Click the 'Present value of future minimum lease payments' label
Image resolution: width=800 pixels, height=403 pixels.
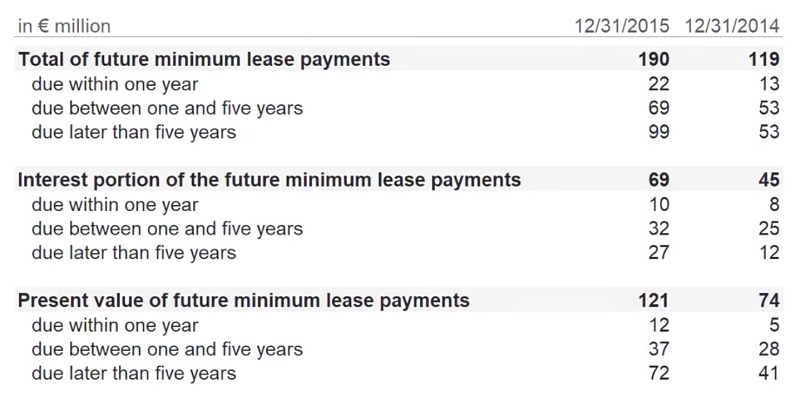243,300
